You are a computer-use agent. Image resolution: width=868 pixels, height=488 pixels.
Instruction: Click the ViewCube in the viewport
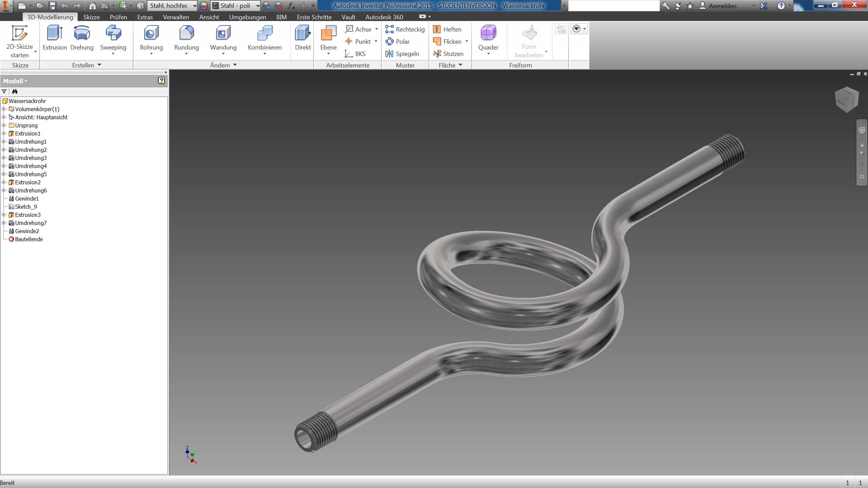847,99
